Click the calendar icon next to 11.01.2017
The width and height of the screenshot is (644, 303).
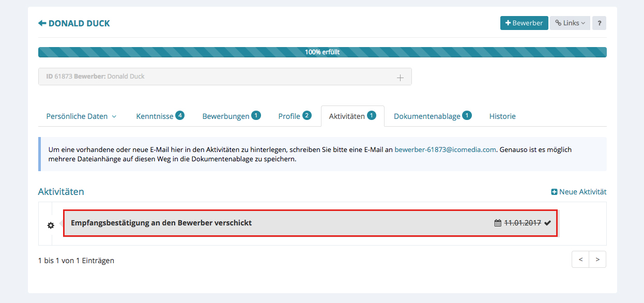click(498, 223)
